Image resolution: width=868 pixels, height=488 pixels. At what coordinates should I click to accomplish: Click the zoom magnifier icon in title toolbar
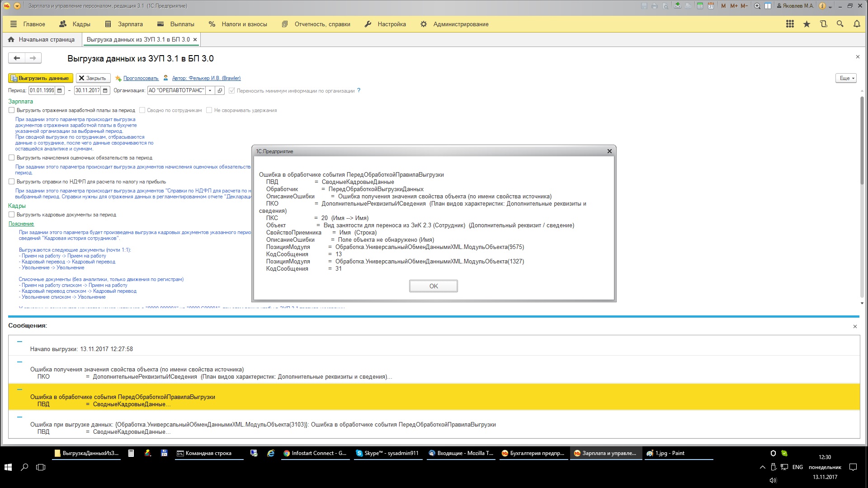pyautogui.click(x=757, y=6)
